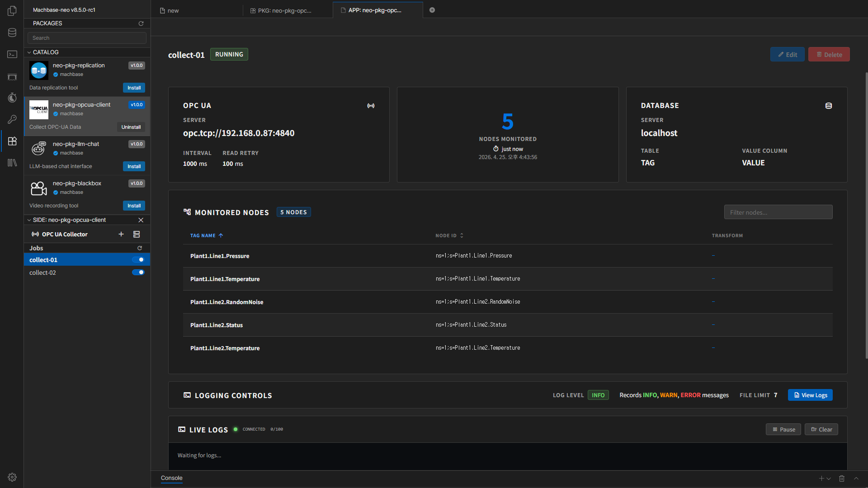Open the references library sidebar icon
868x488 pixels.
click(12, 163)
